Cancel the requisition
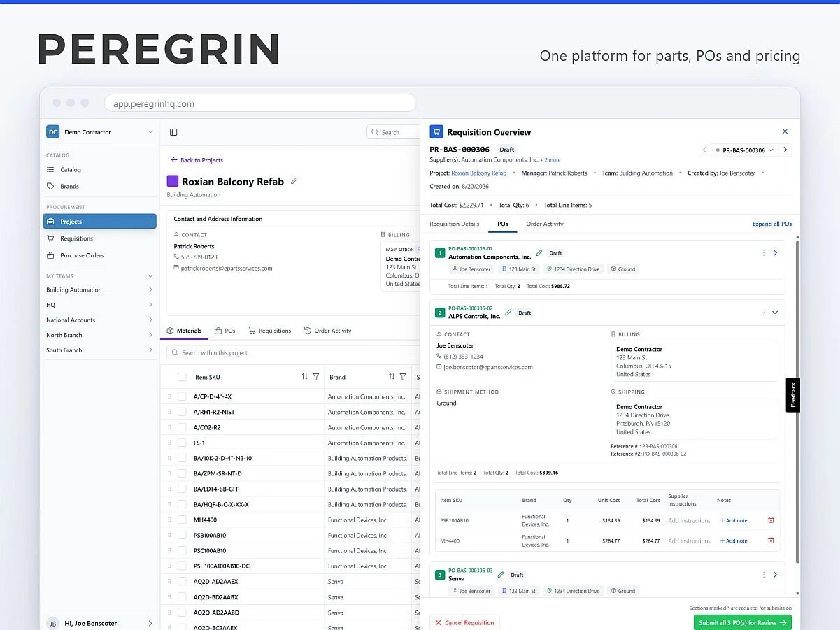 464,622
